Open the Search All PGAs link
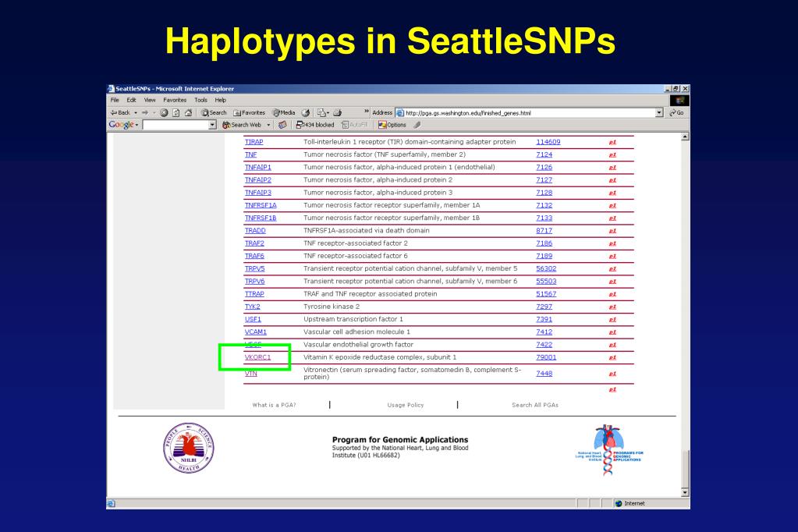 click(x=535, y=405)
